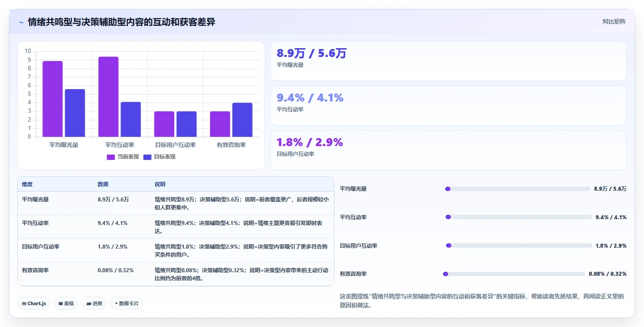
Task: Click the 平均互动率 chart axis label
Action: point(120,145)
